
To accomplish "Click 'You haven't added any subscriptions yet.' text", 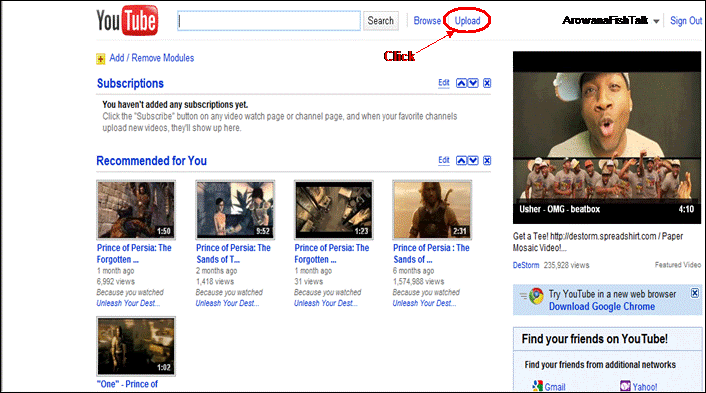I will coord(175,104).
